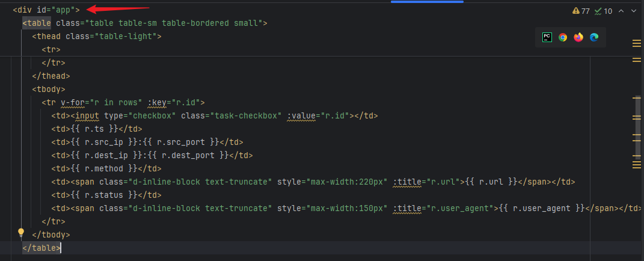Viewport: 644px width, 261px height.
Task: Open preview in PyCharm built-in browser
Action: click(547, 37)
